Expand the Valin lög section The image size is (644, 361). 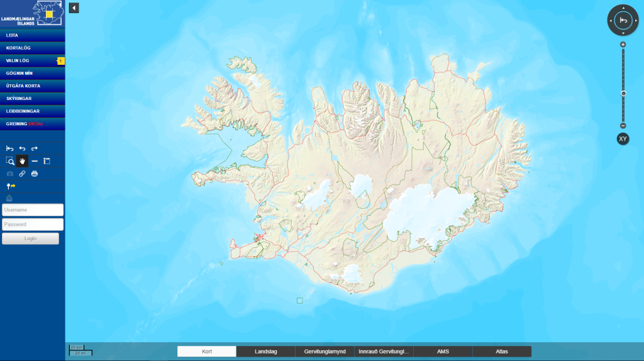32,60
